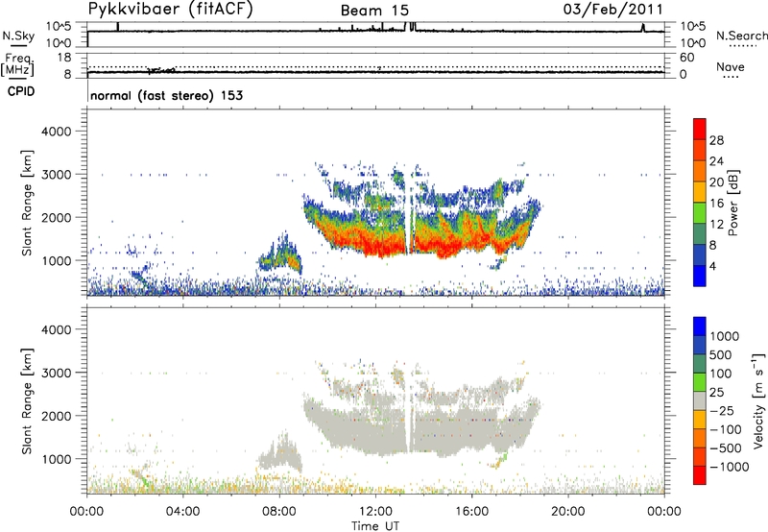
Task: Click the 60 tick on Nave axis
Action: pyautogui.click(x=687, y=58)
